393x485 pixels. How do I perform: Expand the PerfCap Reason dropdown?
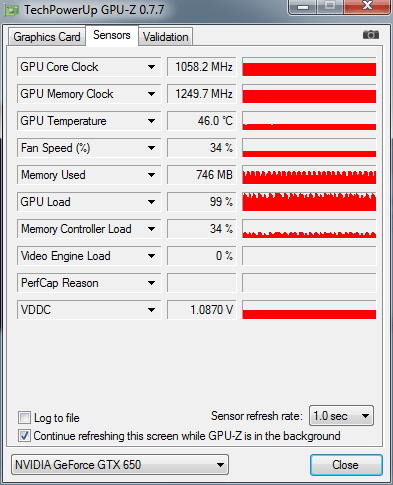[151, 283]
